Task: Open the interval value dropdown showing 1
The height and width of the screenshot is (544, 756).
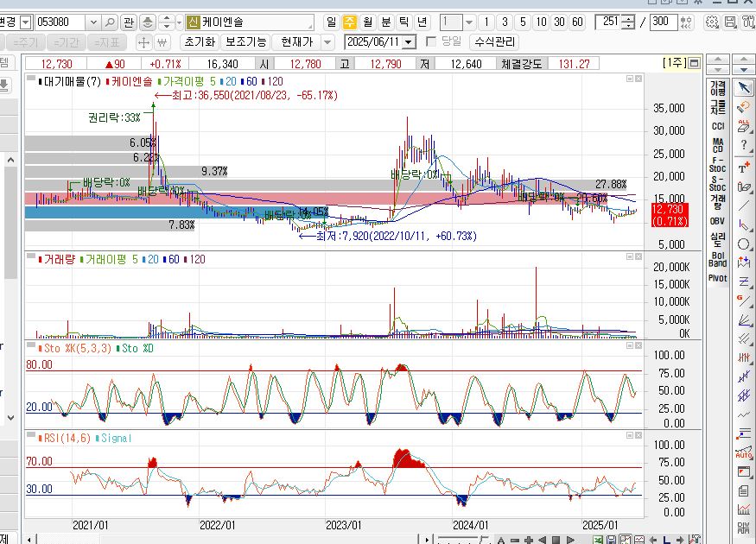Action: coord(469,22)
